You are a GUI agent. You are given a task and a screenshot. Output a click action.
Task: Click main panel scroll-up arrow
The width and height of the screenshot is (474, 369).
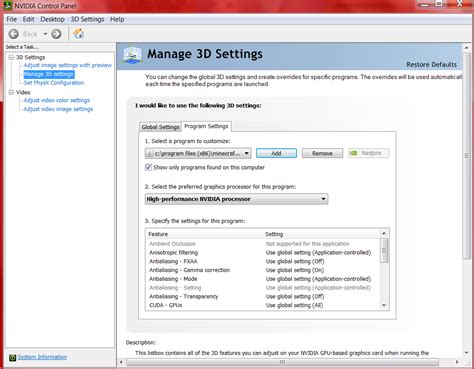(466, 48)
